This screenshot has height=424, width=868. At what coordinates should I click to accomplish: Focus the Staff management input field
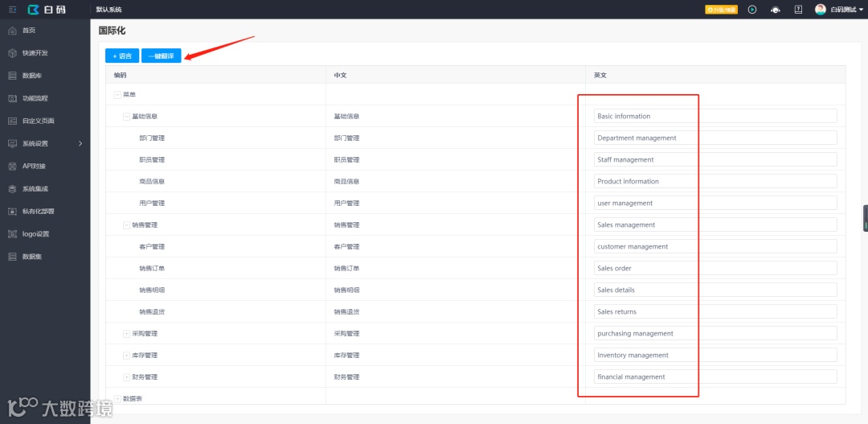(x=715, y=159)
